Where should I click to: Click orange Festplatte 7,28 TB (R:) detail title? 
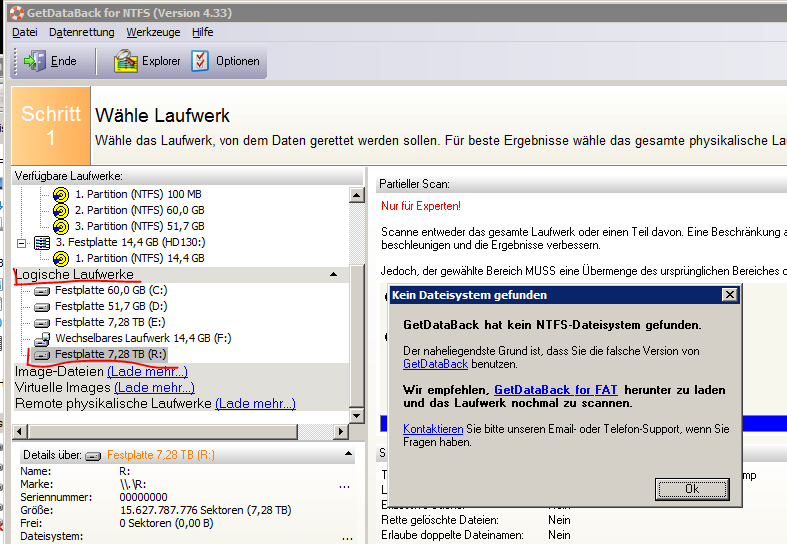pyautogui.click(x=161, y=455)
